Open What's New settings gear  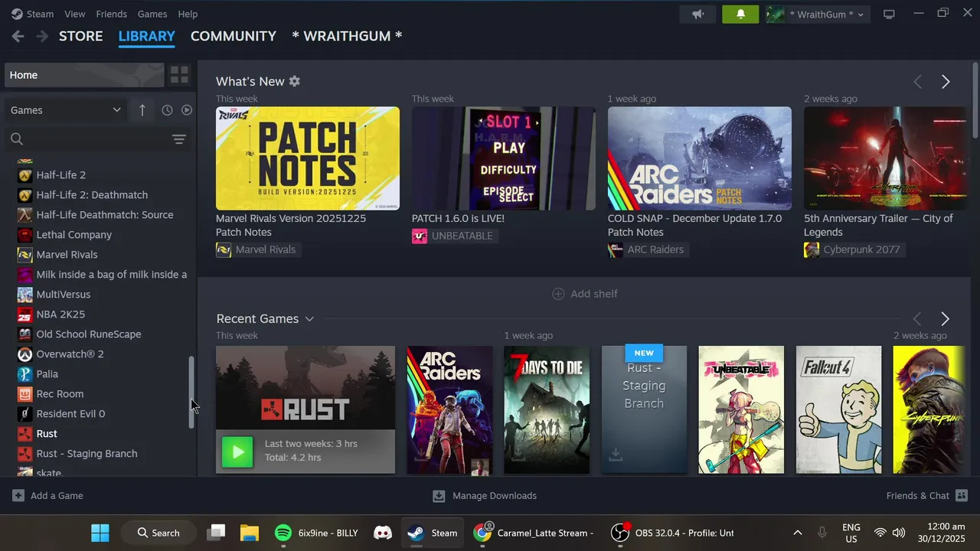click(295, 81)
